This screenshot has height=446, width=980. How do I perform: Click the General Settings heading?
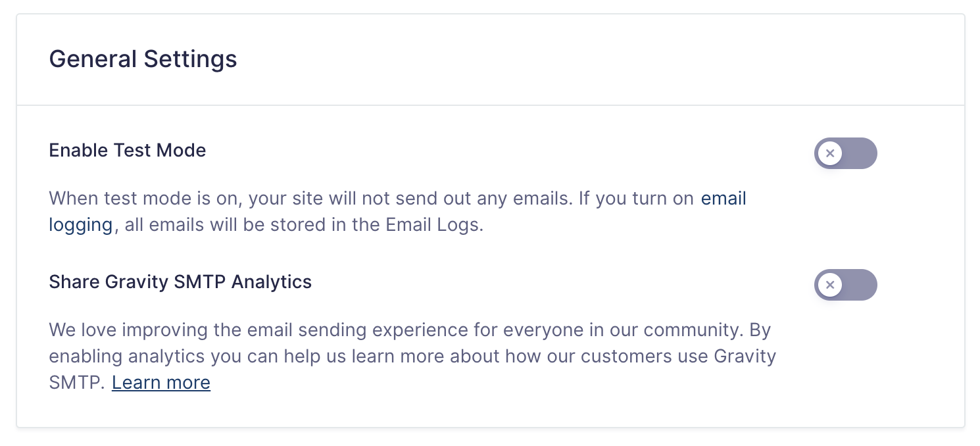(143, 59)
